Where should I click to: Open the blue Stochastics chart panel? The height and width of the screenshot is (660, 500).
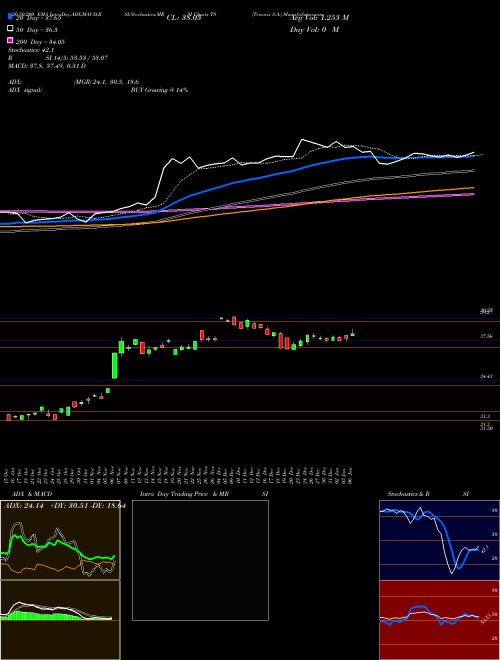(439, 540)
